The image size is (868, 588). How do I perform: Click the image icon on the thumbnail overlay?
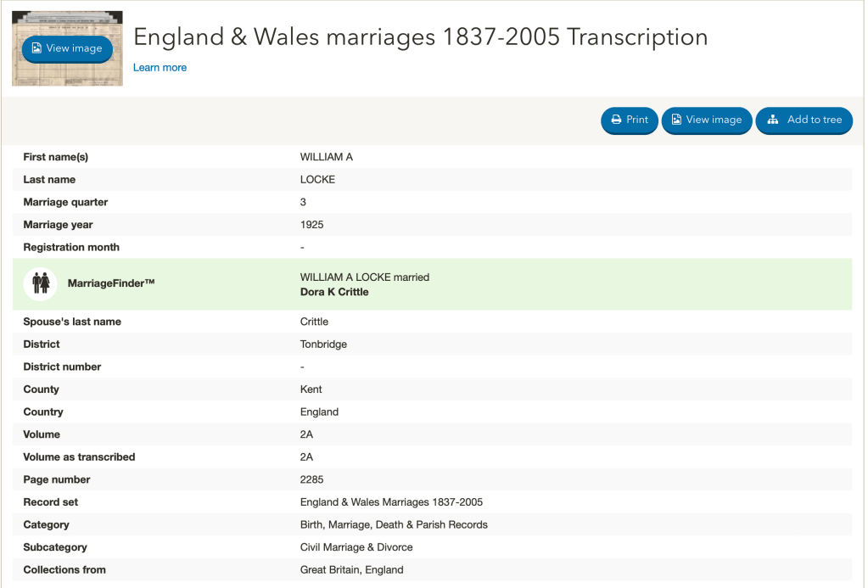[36, 48]
